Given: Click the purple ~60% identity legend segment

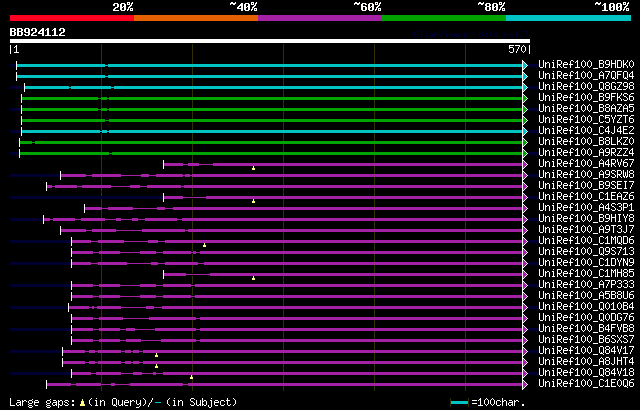Looking at the screenshot, I should tap(320, 18).
